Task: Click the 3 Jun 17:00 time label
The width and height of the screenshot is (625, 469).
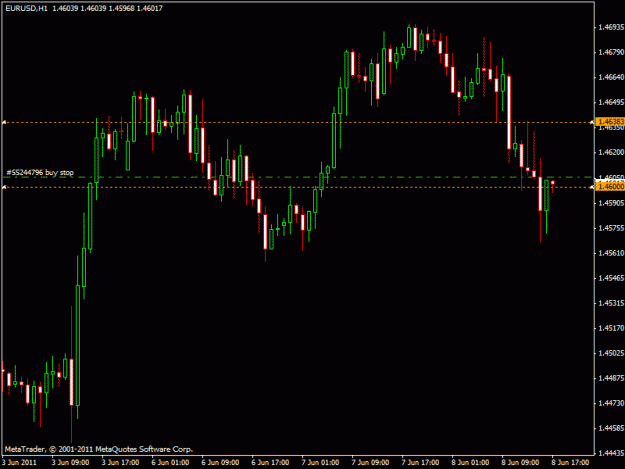Action: [x=120, y=463]
